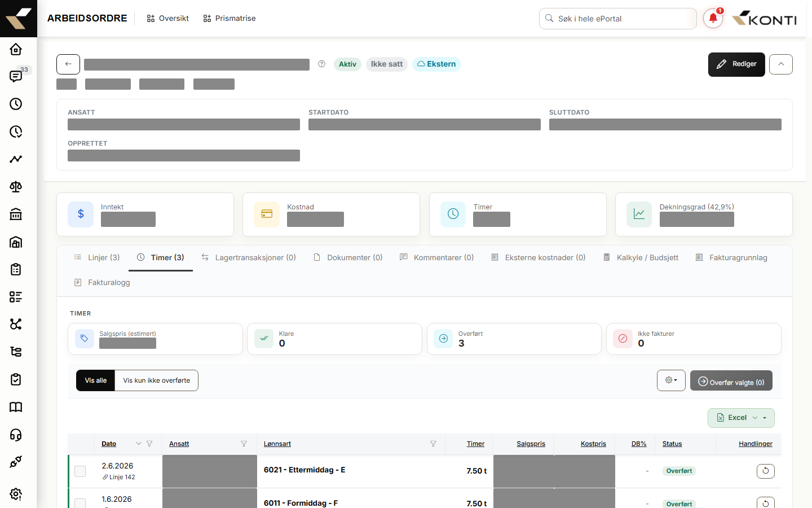Open the headset support sidebar icon
Image resolution: width=812 pixels, height=508 pixels.
[16, 435]
